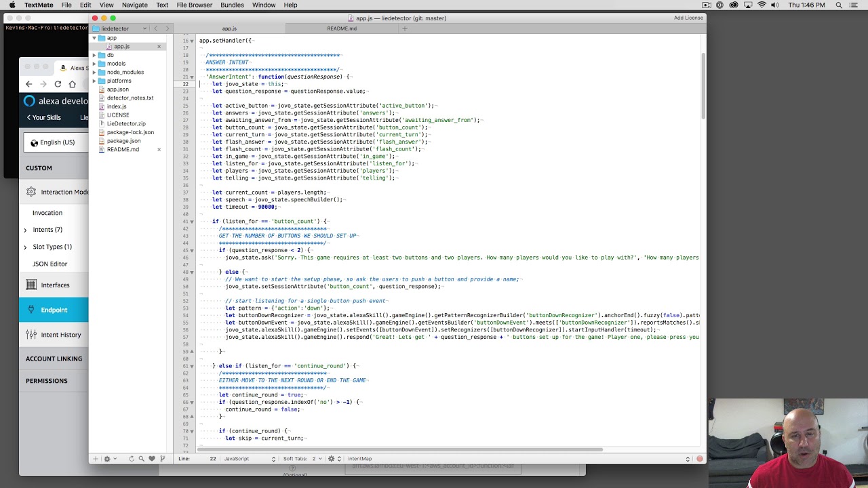Close README.md in the file browser with its X

[159, 150]
